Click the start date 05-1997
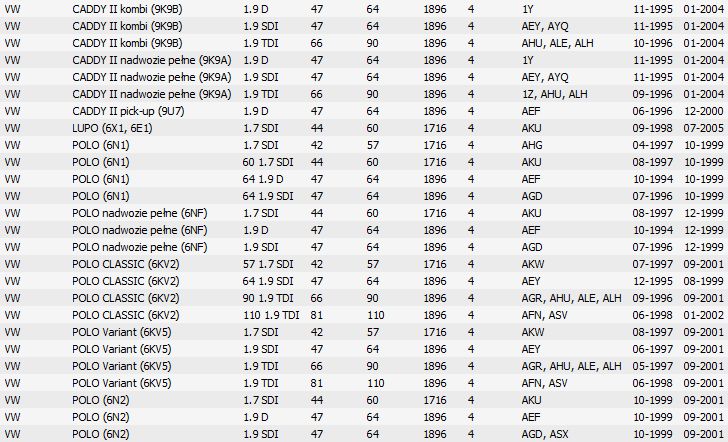Viewport: 728px width, 442px height. point(652,366)
